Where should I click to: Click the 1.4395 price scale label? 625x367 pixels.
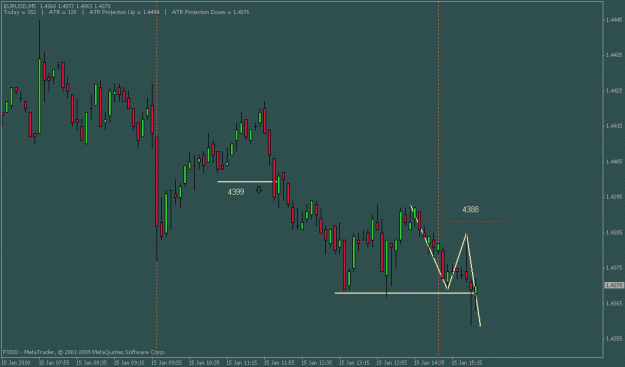click(614, 197)
